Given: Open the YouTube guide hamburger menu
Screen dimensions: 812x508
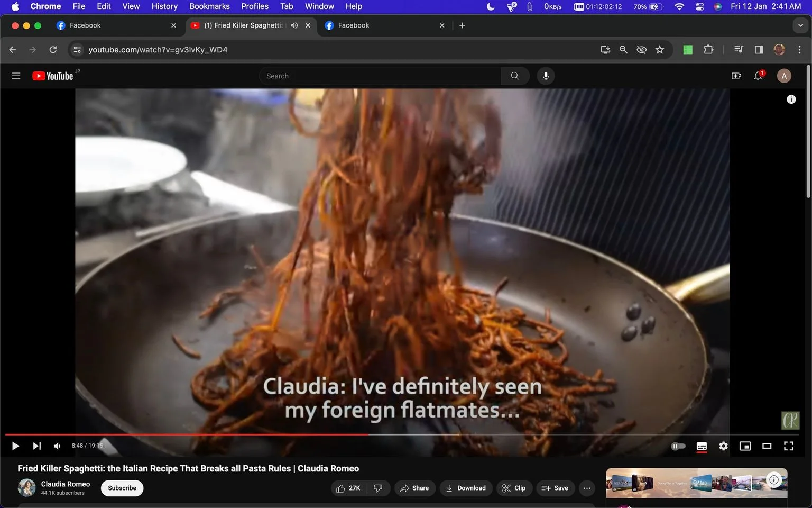Looking at the screenshot, I should click(16, 76).
